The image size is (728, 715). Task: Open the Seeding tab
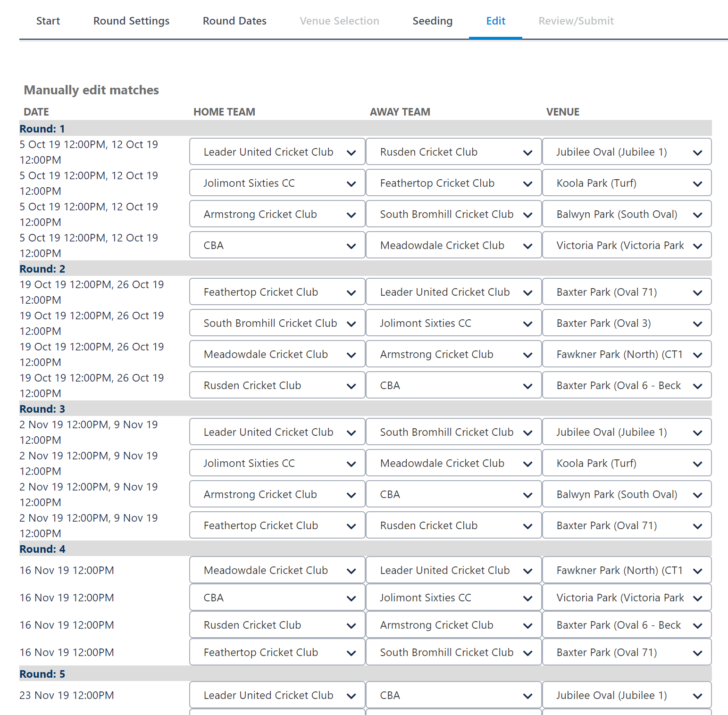tap(432, 21)
